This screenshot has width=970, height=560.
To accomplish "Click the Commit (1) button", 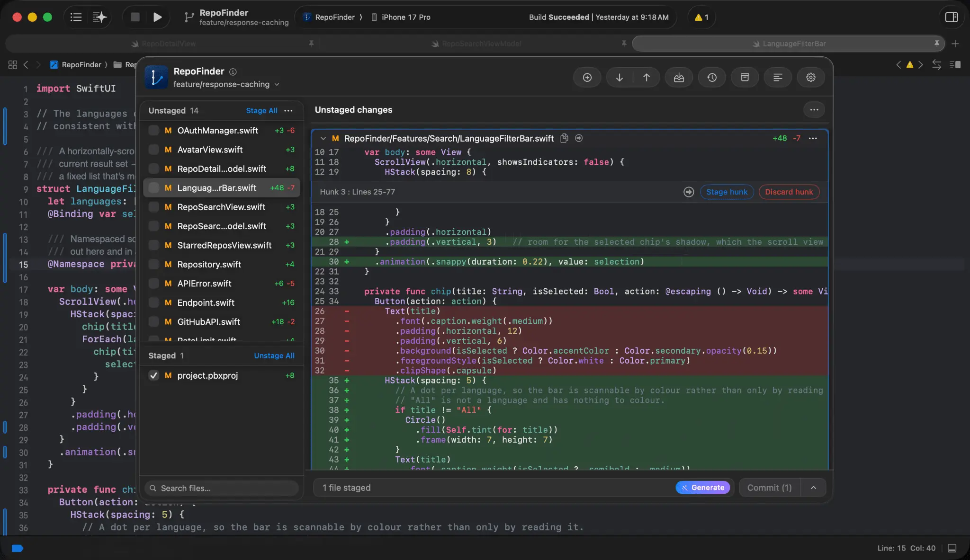I will coord(769,488).
